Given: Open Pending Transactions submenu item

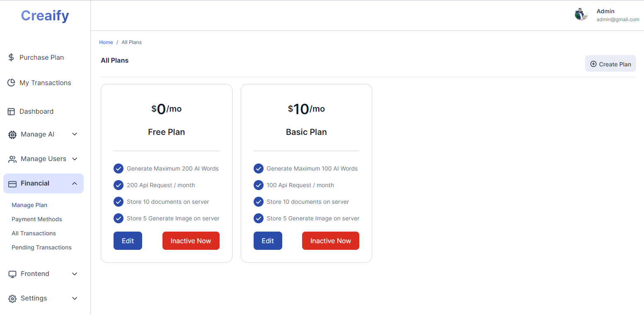Looking at the screenshot, I should pyautogui.click(x=41, y=247).
